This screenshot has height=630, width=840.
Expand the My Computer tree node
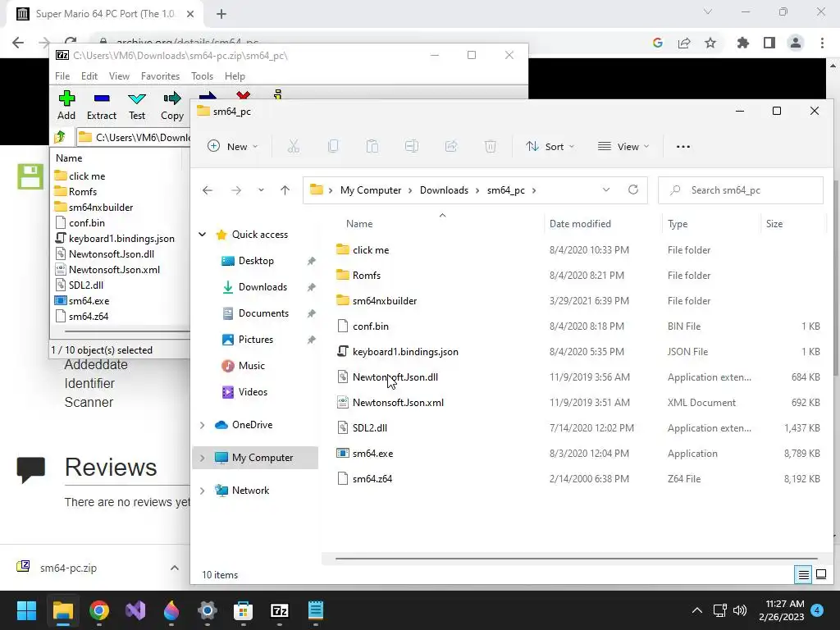click(x=202, y=458)
